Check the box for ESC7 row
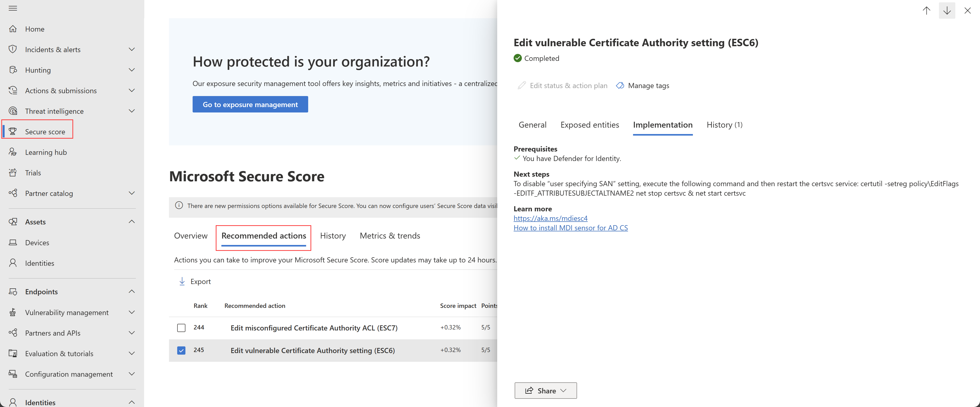 point(181,328)
